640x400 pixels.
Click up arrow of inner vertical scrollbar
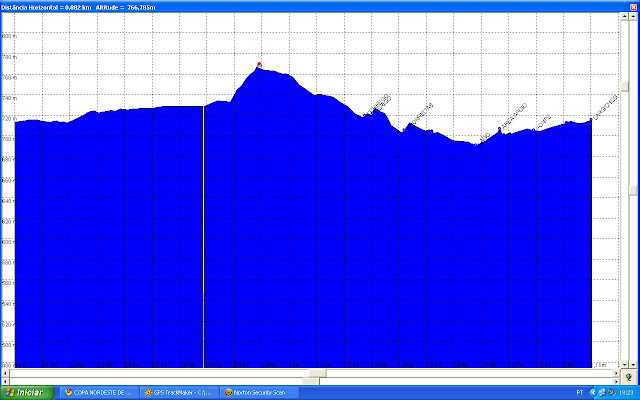coord(624,16)
